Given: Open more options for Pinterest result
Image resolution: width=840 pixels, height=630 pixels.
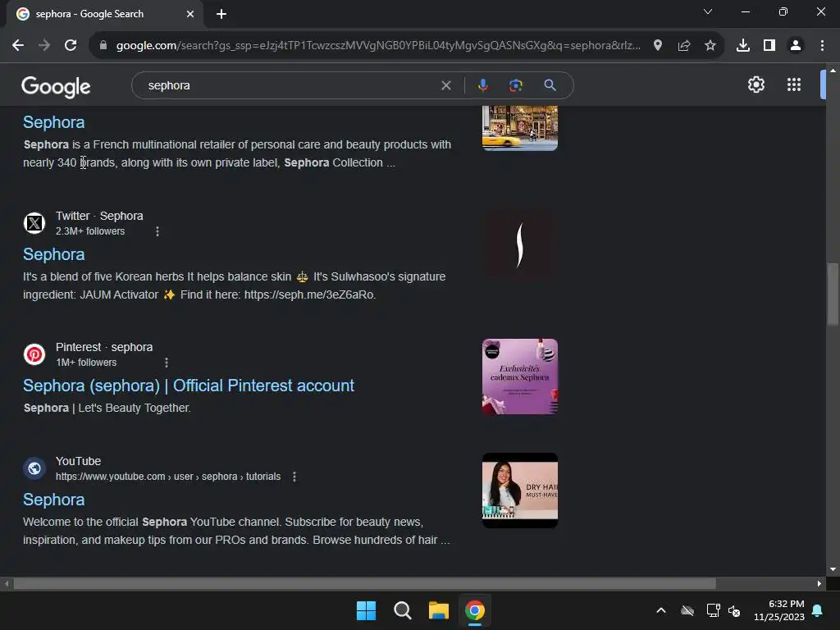Looking at the screenshot, I should [x=167, y=363].
